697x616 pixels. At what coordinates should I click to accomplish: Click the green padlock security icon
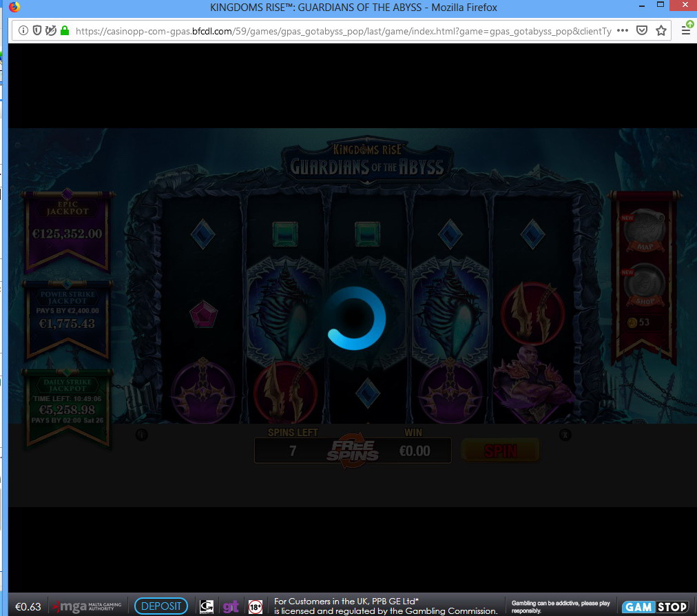65,30
